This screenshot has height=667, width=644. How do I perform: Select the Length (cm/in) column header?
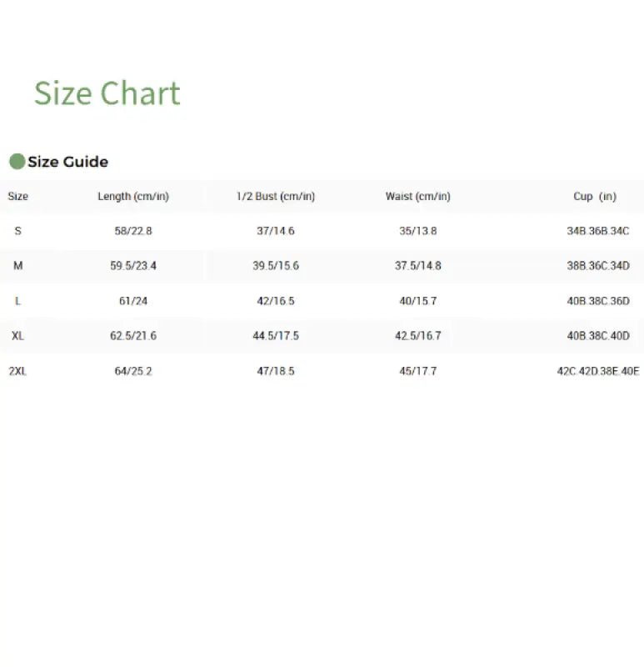coord(133,197)
